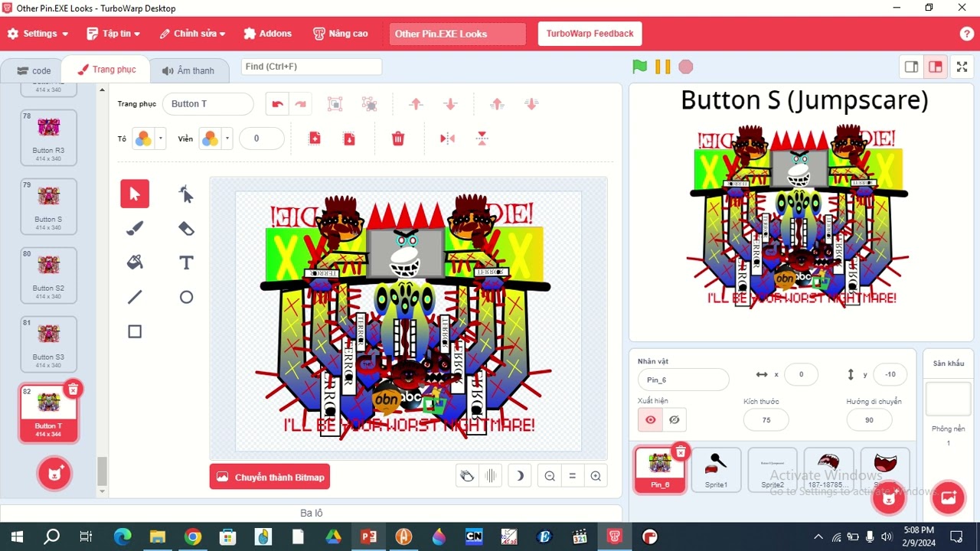Zoom in on the paint canvas

coord(596,476)
